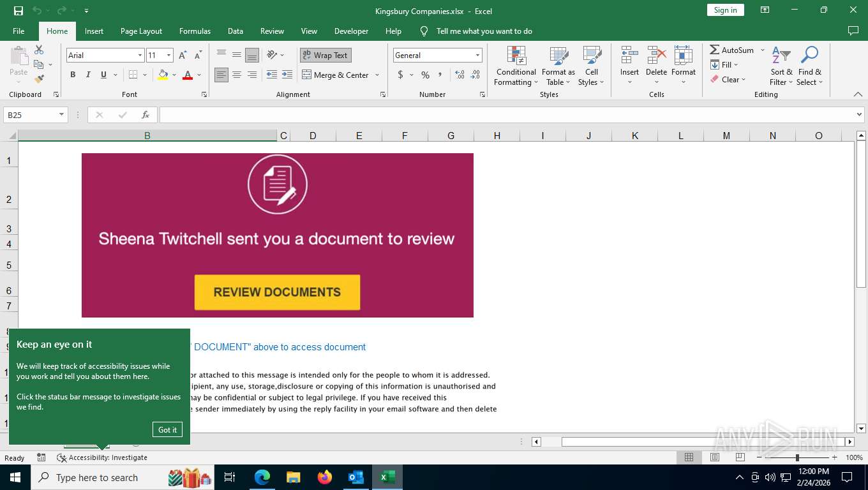Apply red font color

[188, 75]
